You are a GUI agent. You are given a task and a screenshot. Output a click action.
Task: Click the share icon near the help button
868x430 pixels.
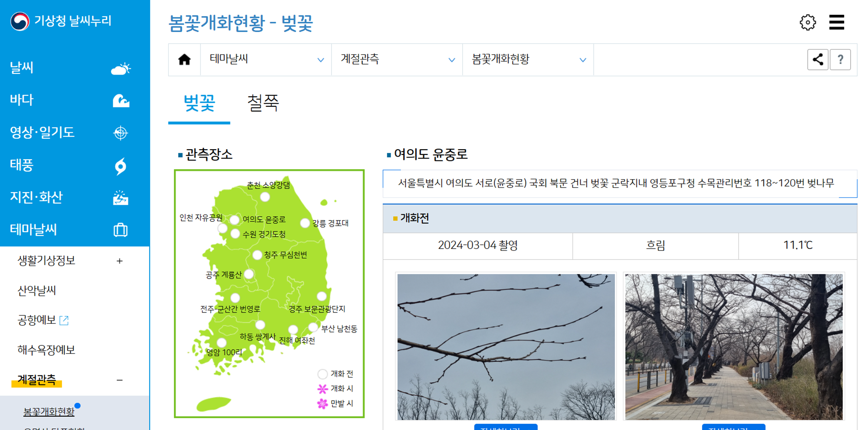pyautogui.click(x=818, y=59)
